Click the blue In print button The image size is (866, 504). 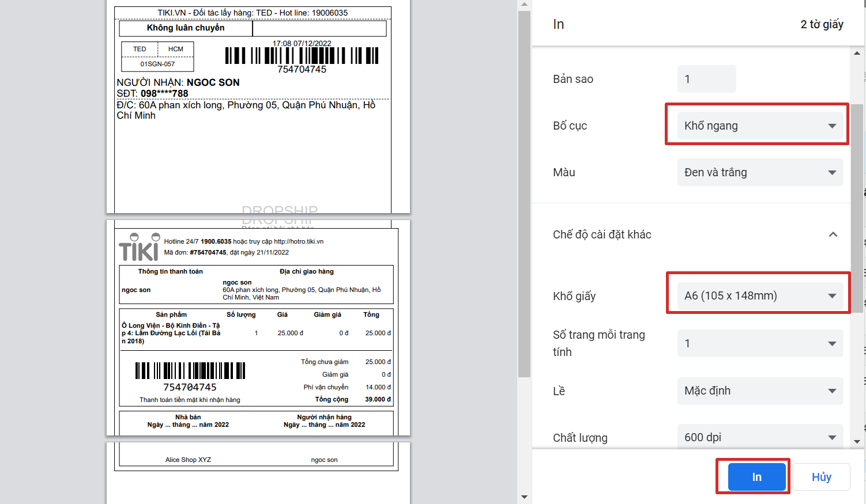coord(756,477)
